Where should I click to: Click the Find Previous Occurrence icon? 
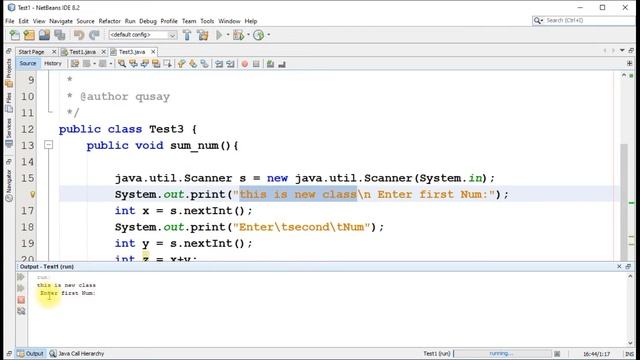point(133,64)
